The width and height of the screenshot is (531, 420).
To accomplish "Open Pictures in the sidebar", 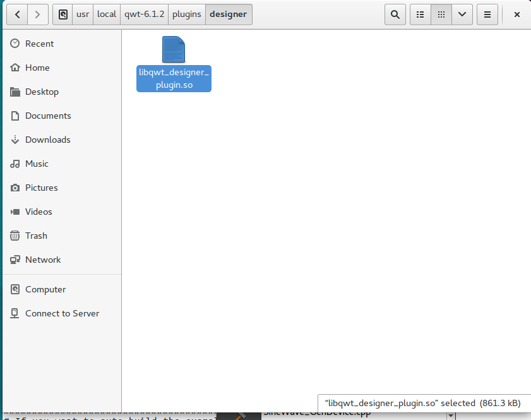I will pyautogui.click(x=62, y=188).
